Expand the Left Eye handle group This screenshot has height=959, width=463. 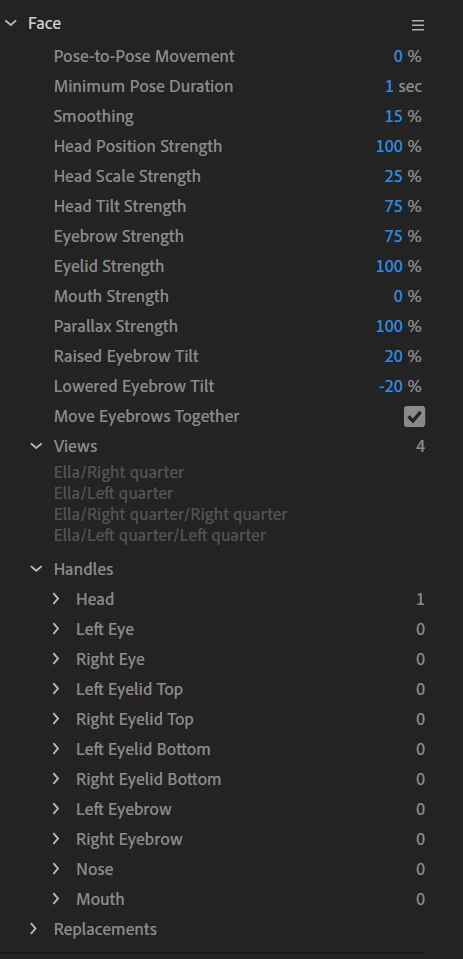coord(56,629)
